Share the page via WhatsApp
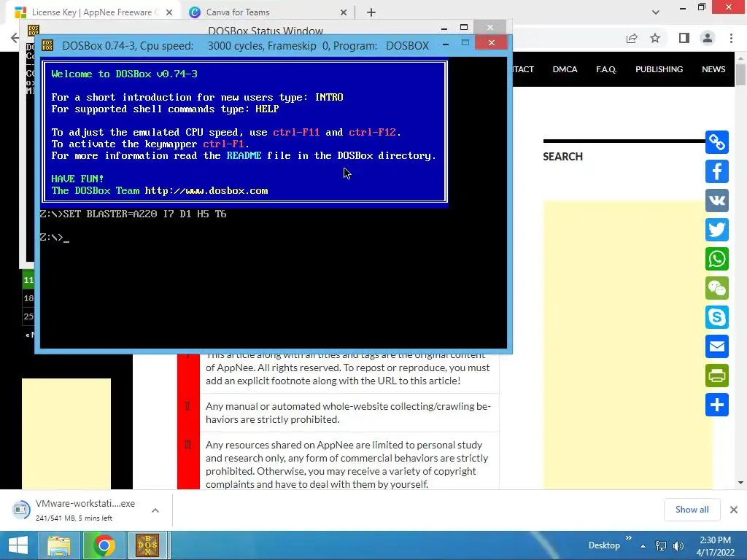747x560 pixels. pos(716,259)
